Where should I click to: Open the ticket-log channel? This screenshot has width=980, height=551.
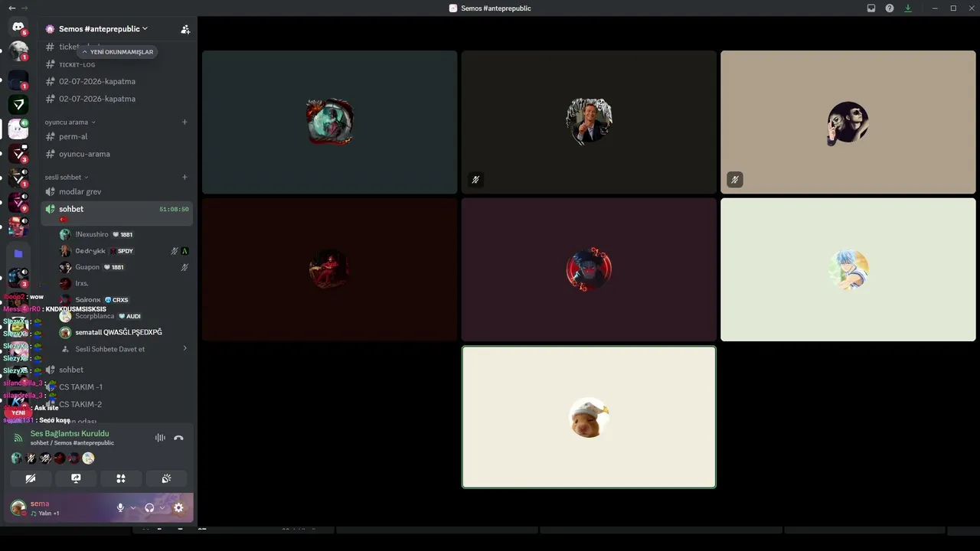(116, 64)
